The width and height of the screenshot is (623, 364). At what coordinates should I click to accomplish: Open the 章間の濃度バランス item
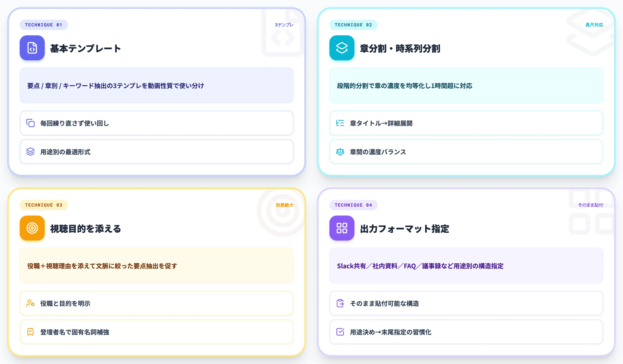click(x=466, y=152)
